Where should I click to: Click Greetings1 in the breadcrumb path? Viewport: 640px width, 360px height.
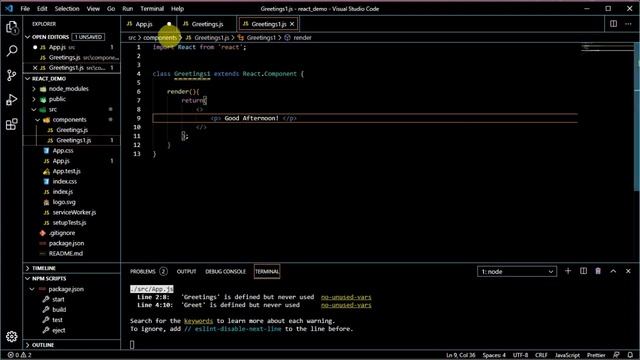pyautogui.click(x=261, y=38)
